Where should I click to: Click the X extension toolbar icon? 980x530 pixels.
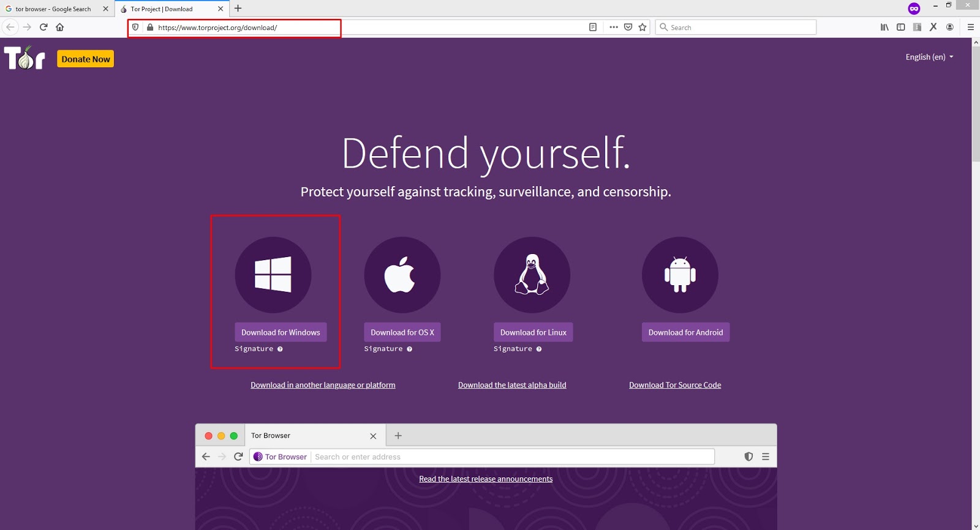tap(933, 27)
